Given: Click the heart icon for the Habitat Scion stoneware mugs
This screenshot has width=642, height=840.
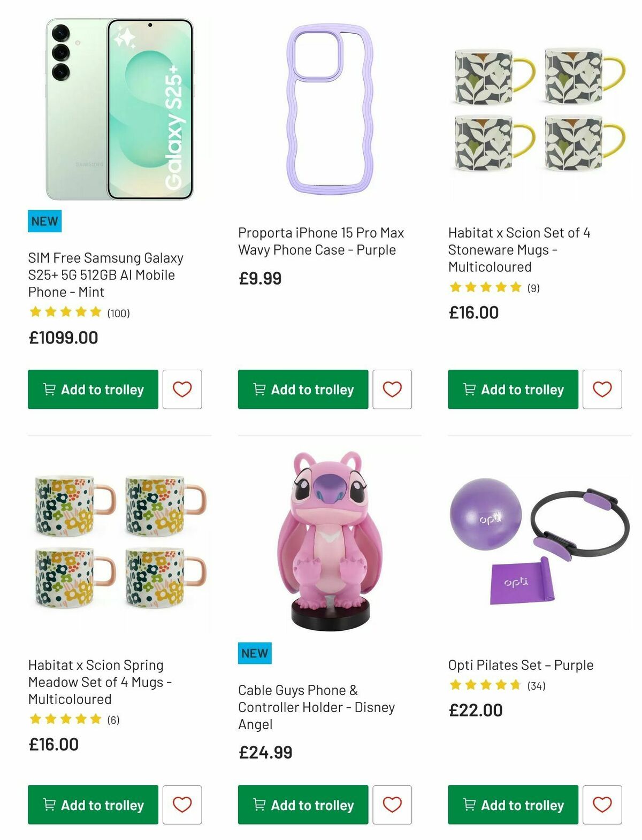Looking at the screenshot, I should 602,389.
